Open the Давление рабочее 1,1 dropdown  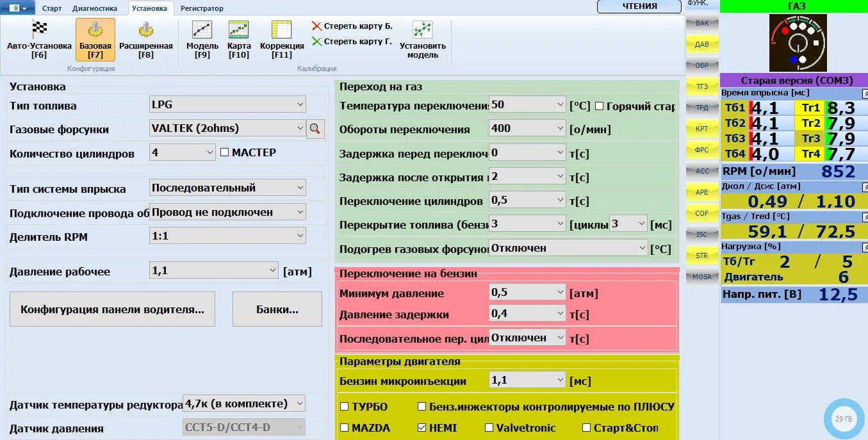214,270
